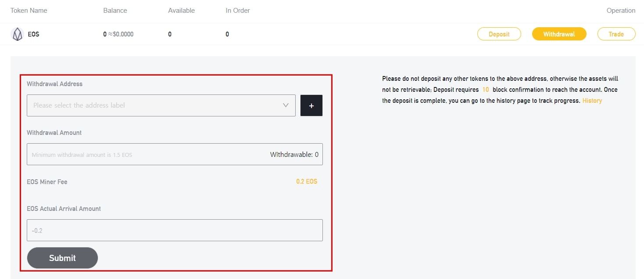This screenshot has height=279, width=644.
Task: Click the Available column header
Action: click(x=182, y=11)
